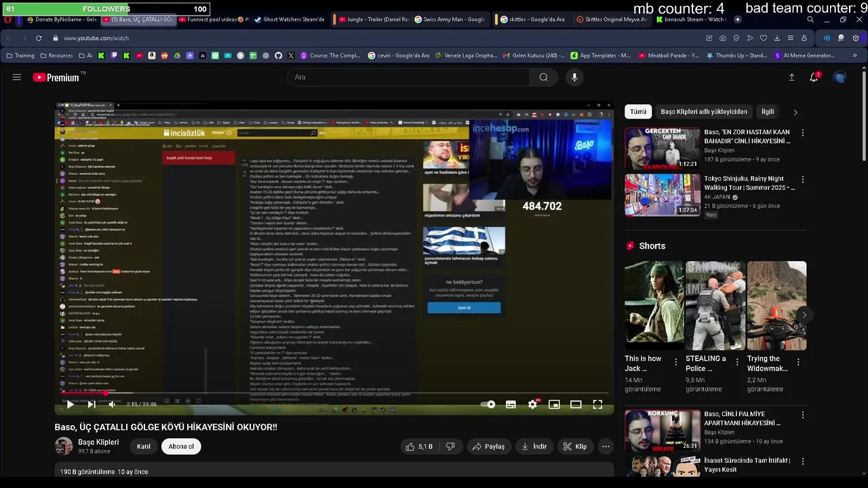Image resolution: width=868 pixels, height=488 pixels.
Task: Select the Tümü filter chip
Action: [638, 112]
